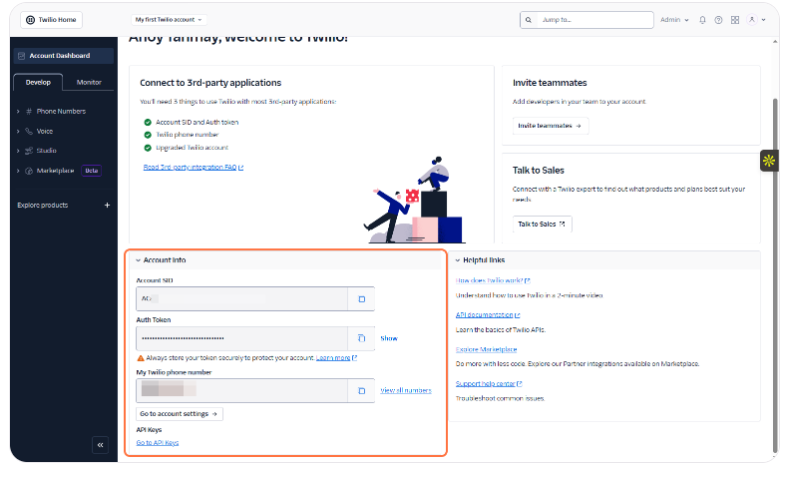Open the Explore Marketplace link
Screen dimensions: 793x499
click(x=486, y=349)
